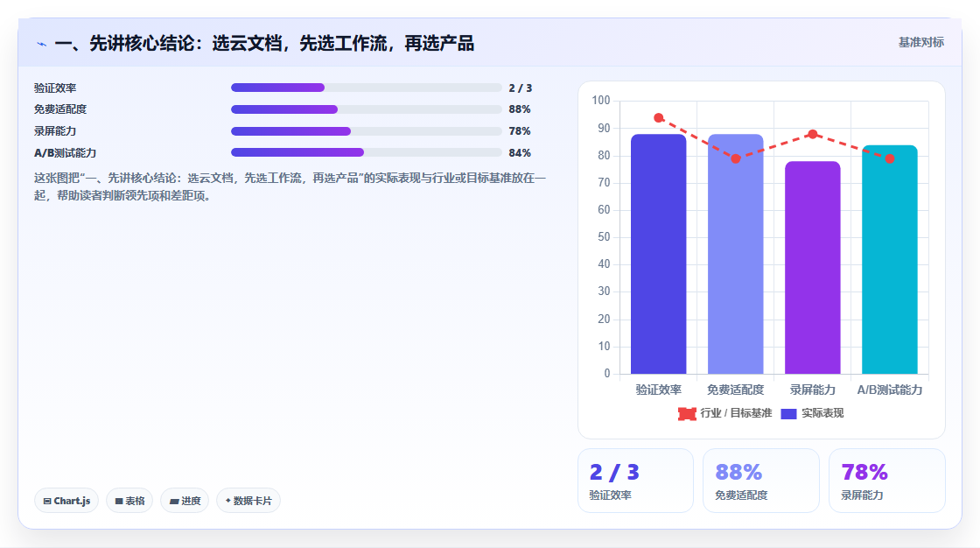Click benchmark point above 验证效率 bar
The image size is (980, 548).
(659, 117)
